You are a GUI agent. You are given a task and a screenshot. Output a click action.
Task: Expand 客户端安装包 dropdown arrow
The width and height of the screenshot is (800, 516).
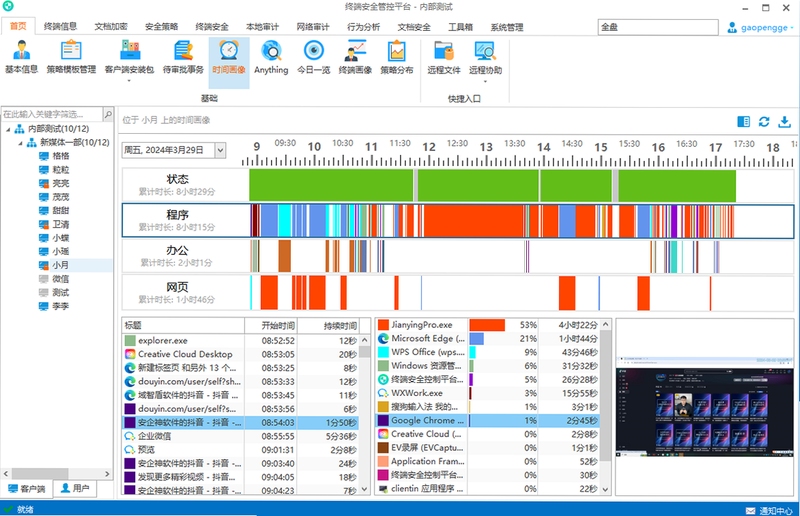[x=129, y=81]
